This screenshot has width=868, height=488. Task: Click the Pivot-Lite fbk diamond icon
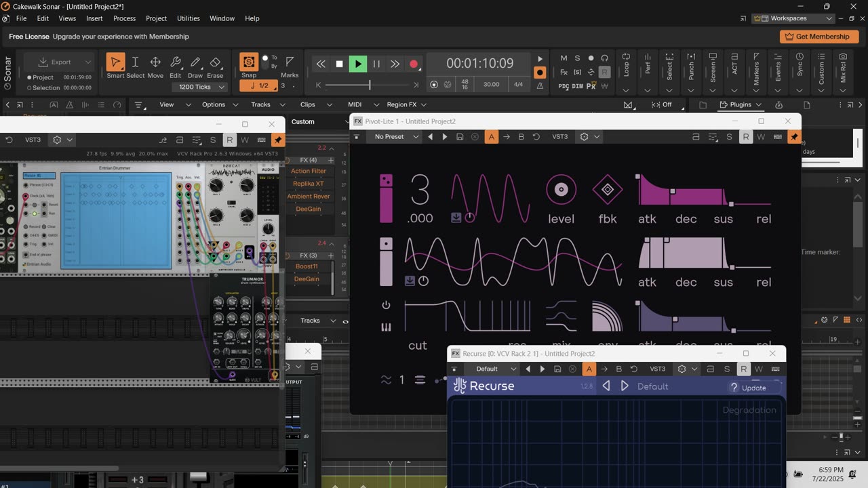coord(607,190)
